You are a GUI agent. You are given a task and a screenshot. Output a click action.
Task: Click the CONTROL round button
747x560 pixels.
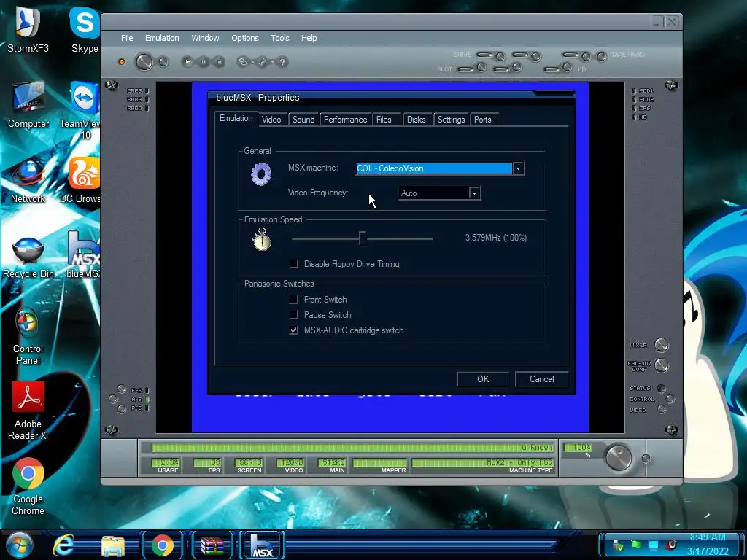(670, 399)
